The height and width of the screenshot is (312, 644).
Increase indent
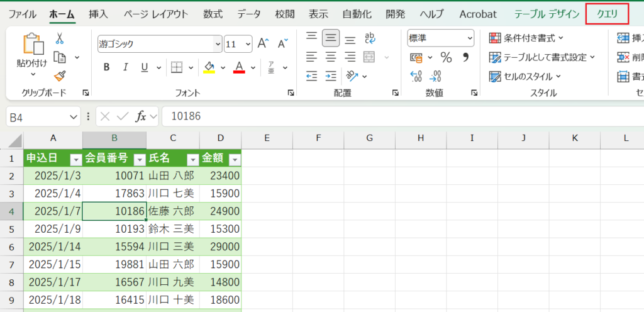[x=331, y=75]
